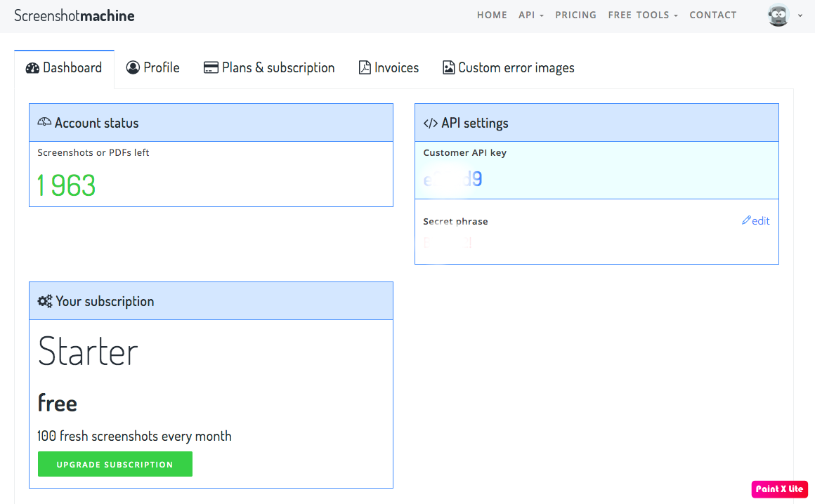
Task: Click the Invoices PDF file icon
Action: click(x=365, y=67)
